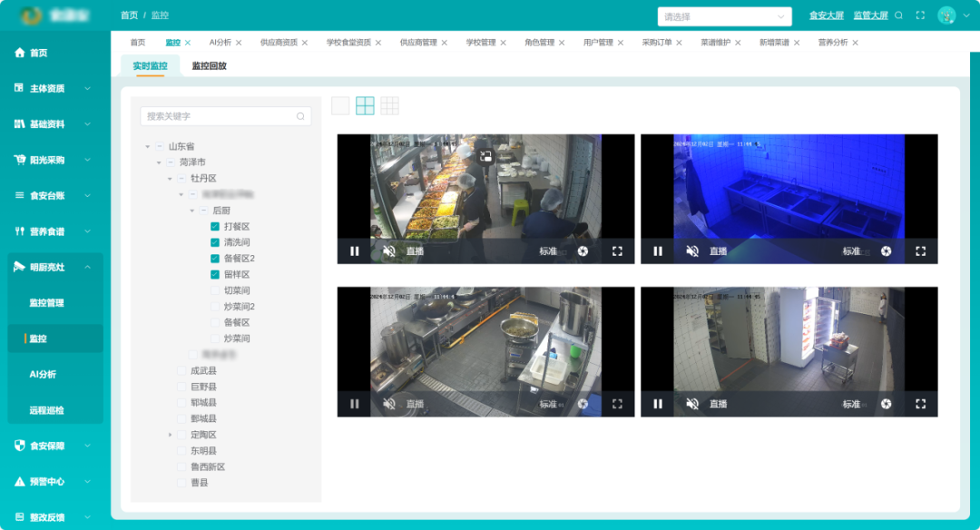Viewport: 980px width, 530px height.
Task: Switch to the nine-grid video layout icon
Action: (x=389, y=105)
